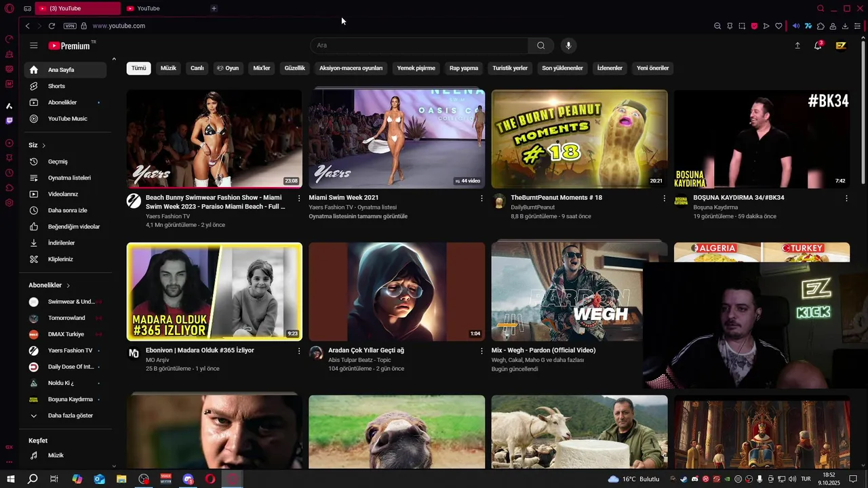Open Opera easy setup sliders icon
868x488 pixels.
[857, 26]
